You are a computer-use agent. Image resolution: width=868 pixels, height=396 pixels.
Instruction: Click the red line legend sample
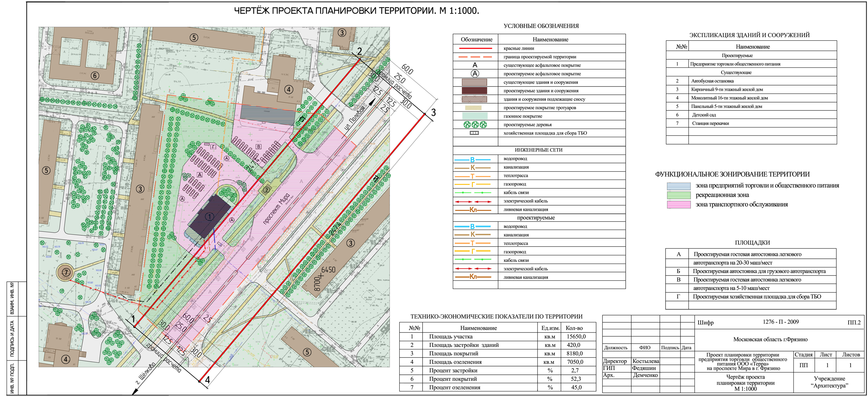point(475,48)
